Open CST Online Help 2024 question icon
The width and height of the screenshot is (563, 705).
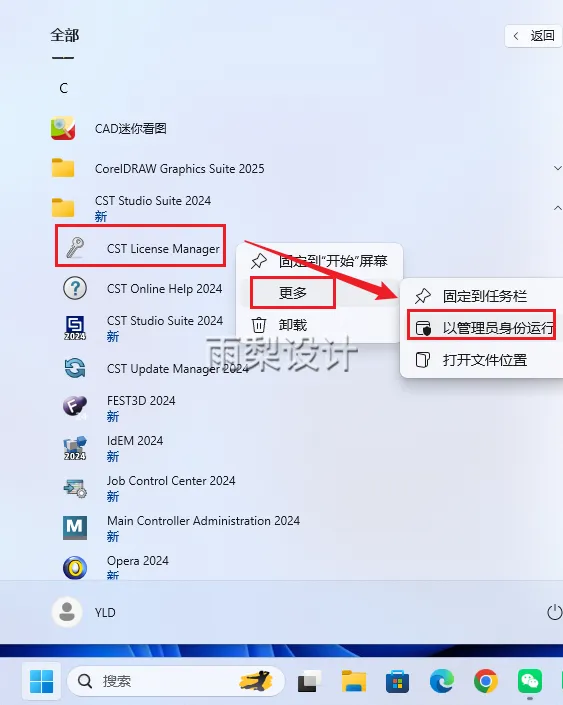click(x=75, y=288)
